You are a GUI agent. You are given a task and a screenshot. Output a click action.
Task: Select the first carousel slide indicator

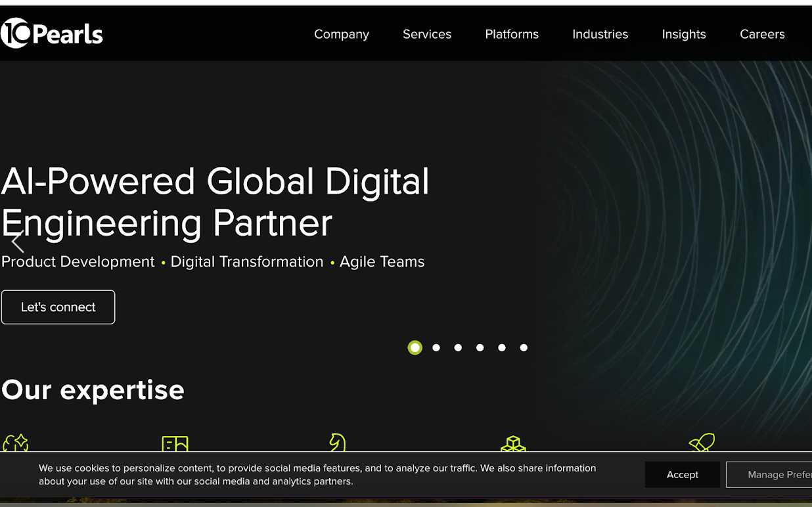point(415,347)
